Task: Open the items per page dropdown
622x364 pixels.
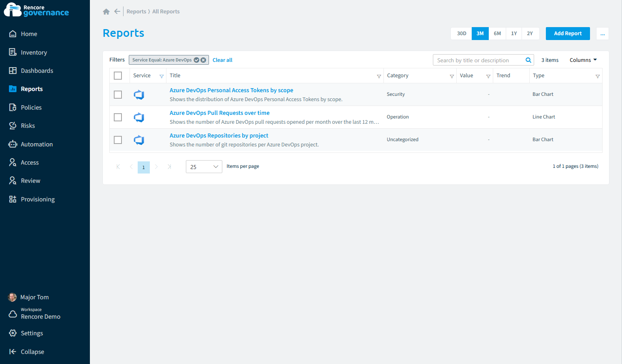Action: click(x=204, y=167)
